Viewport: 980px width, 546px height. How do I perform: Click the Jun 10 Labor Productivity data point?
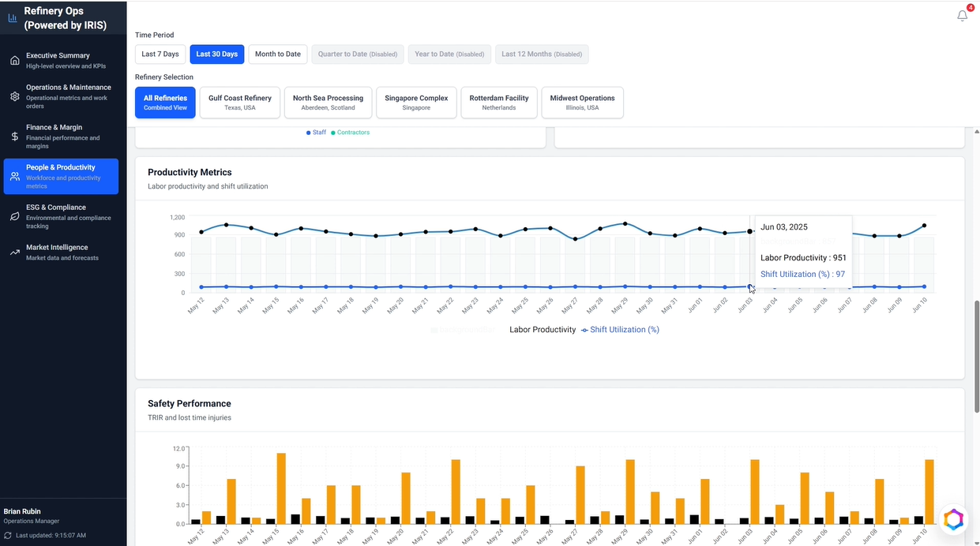click(x=924, y=226)
